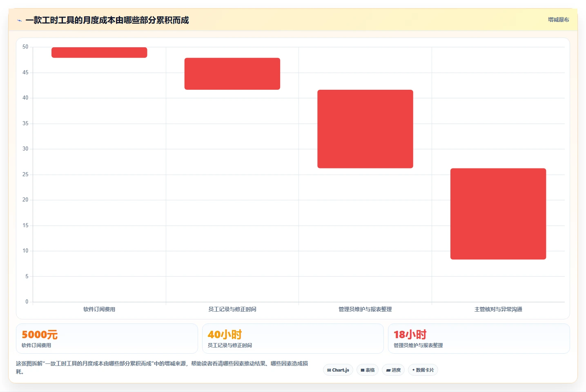Click the Chart.js tag chip
Screen dimensions: 586x392
[x=338, y=370]
